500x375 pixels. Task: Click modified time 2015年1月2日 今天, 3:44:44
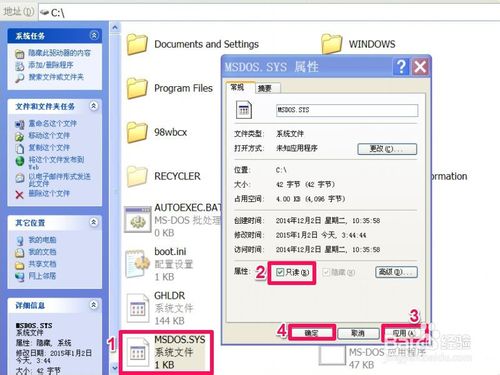pos(321,235)
